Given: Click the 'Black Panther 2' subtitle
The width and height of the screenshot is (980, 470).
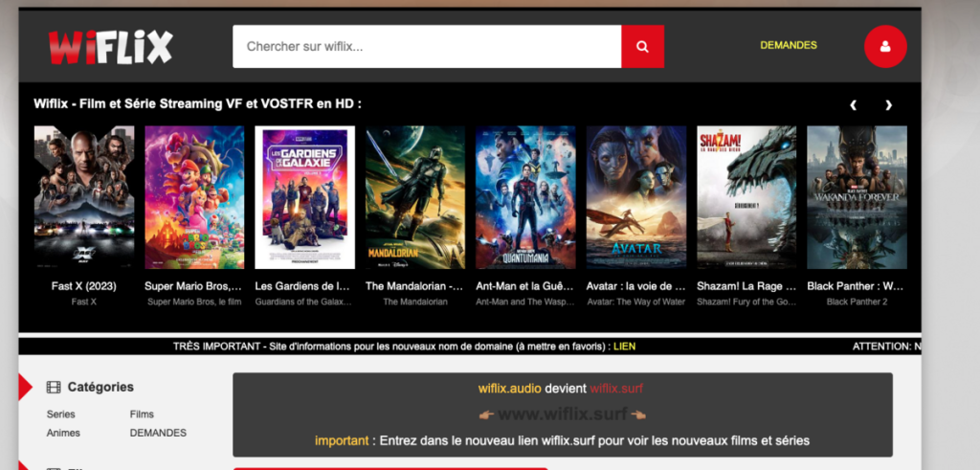Looking at the screenshot, I should 857,302.
